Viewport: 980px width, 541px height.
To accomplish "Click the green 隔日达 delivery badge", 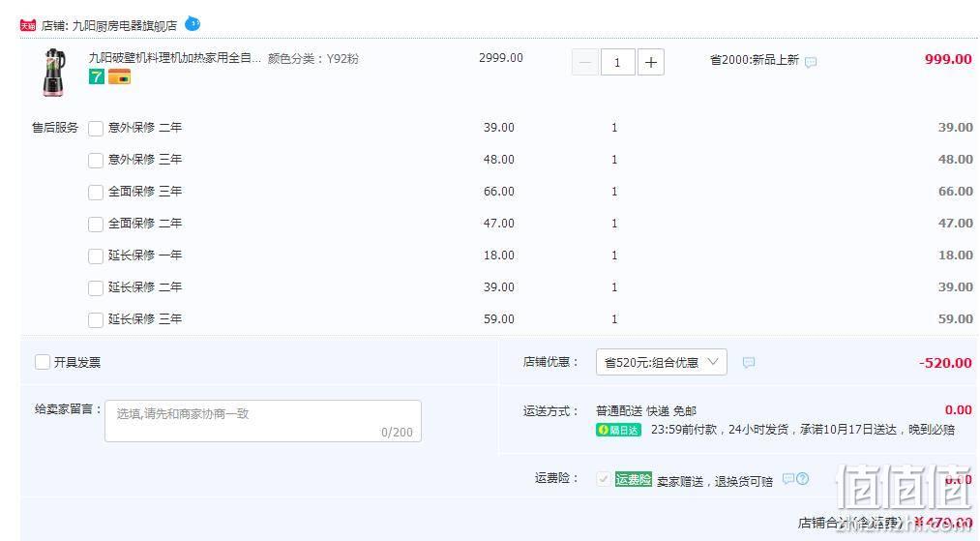I will tap(618, 431).
